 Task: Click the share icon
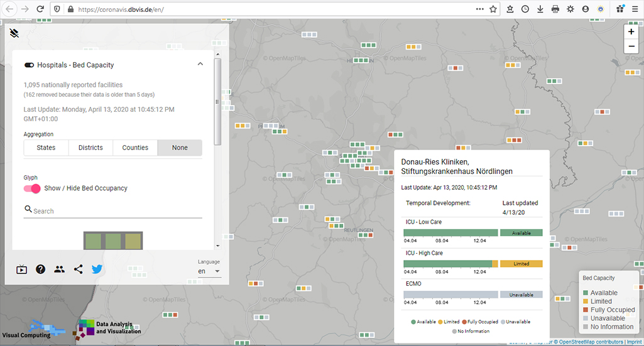tap(78, 269)
